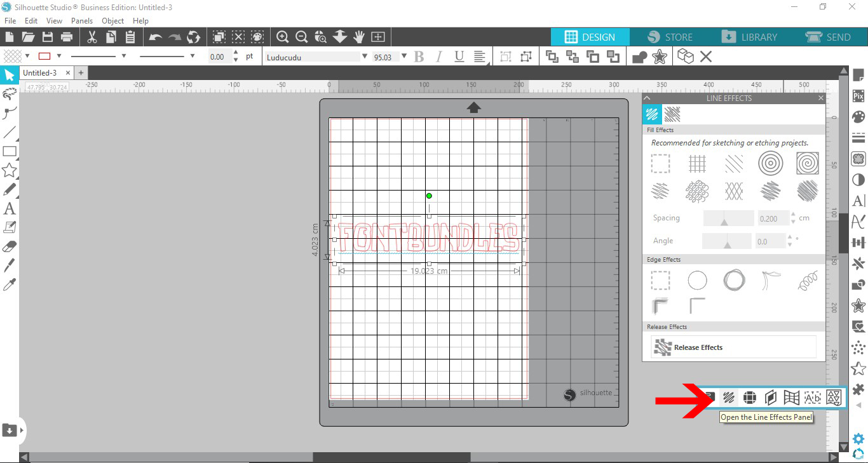
Task: Open the Panels menu
Action: [82, 21]
